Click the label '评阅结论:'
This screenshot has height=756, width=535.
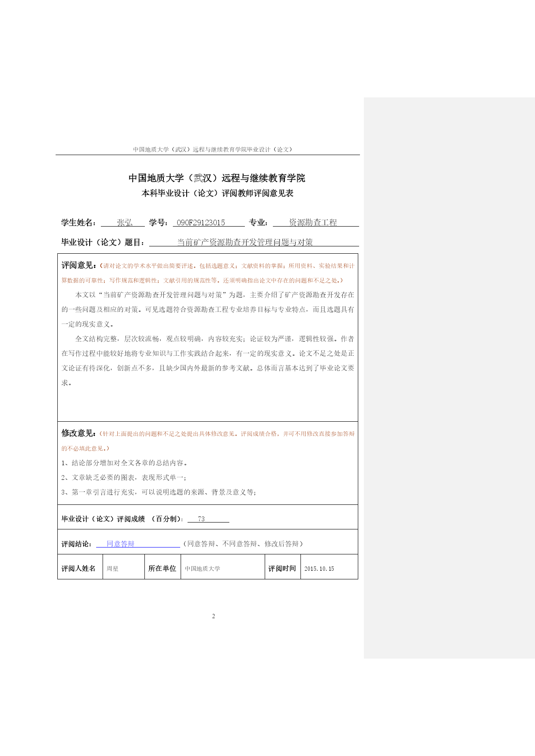point(76,544)
